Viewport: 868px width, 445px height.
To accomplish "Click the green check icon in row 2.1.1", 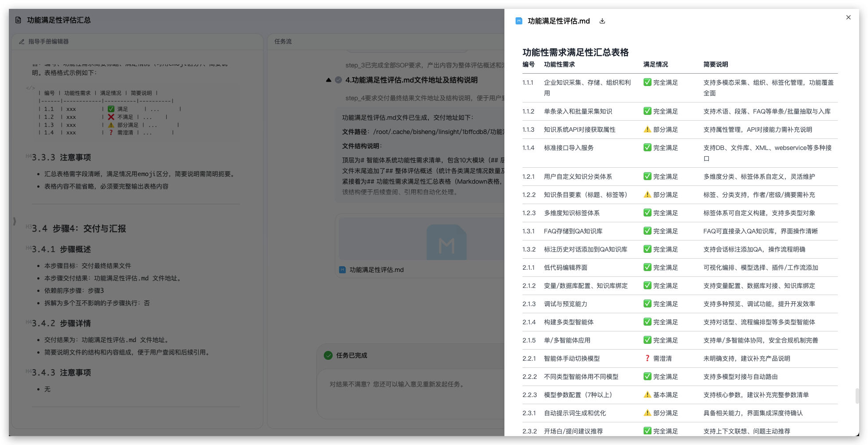I will (648, 267).
